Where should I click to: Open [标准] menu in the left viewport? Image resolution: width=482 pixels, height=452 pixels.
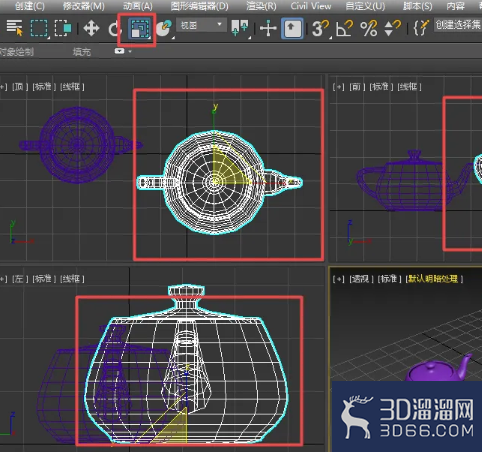click(x=44, y=279)
